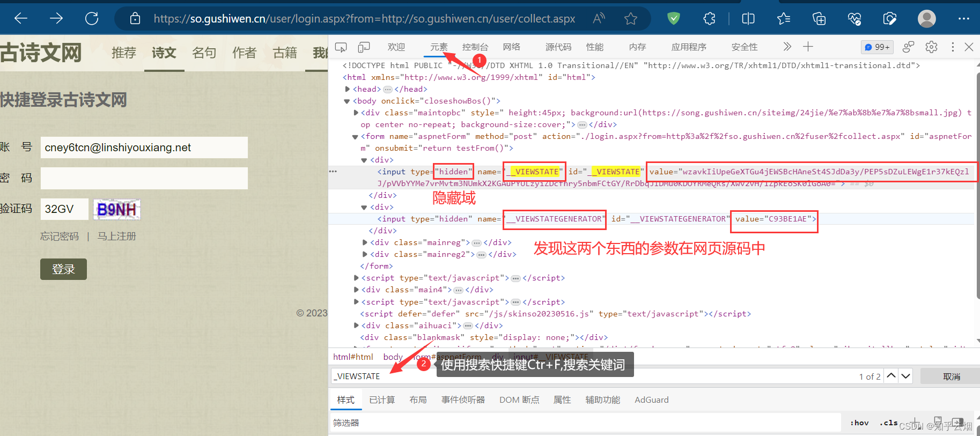Screen dimensions: 980x436
Task: Add page to favorites with star icon
Action: point(631,19)
